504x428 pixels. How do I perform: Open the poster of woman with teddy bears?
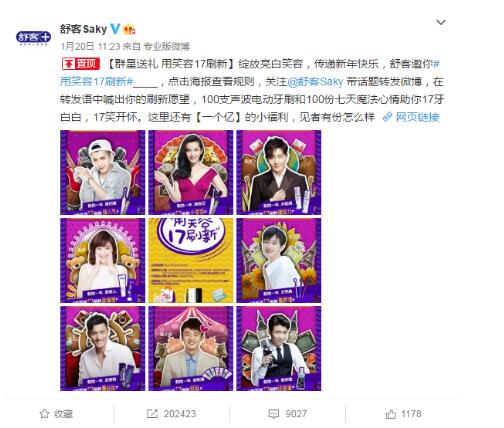(103, 261)
